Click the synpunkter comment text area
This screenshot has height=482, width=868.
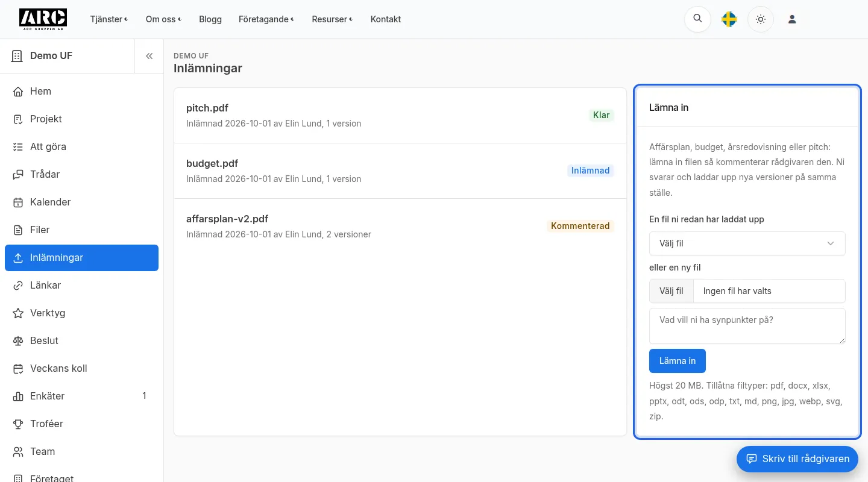pyautogui.click(x=747, y=326)
